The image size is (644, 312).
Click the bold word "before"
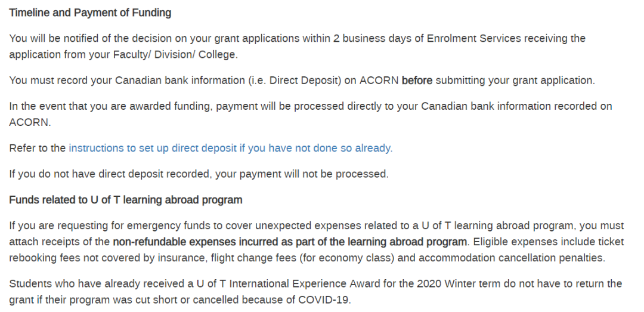(x=417, y=81)
